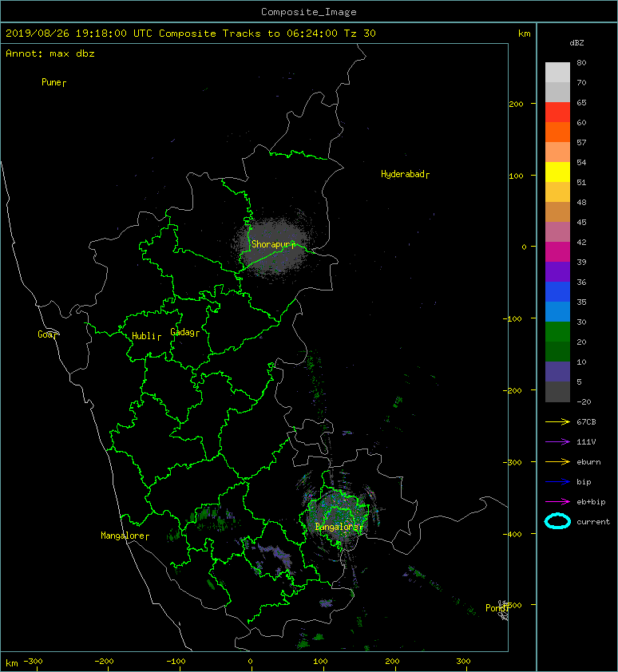Viewport: 618px width, 672px height.
Task: Pick the 36 dBZ blue swatch
Action: (x=557, y=291)
